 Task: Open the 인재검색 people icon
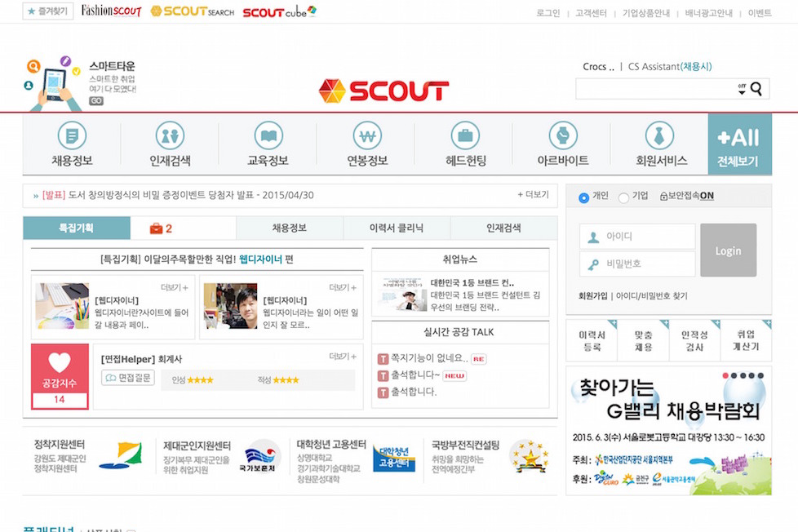[x=170, y=135]
